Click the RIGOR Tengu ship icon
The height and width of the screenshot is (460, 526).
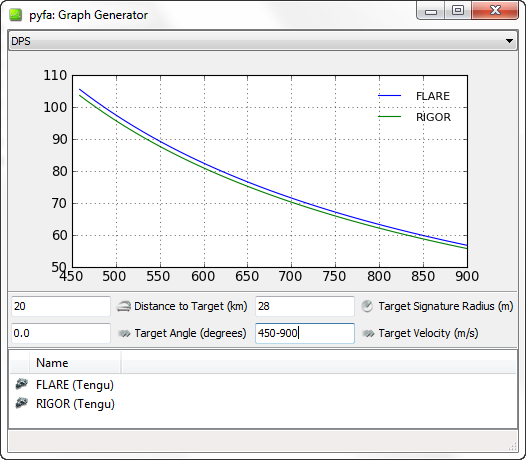(21, 403)
